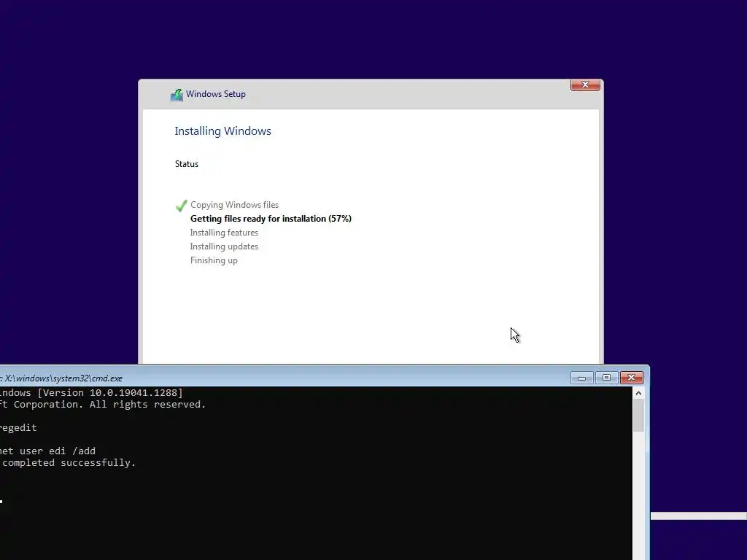The height and width of the screenshot is (560, 747).
Task: Click the Windows Setup title bar icon
Action: [x=177, y=95]
